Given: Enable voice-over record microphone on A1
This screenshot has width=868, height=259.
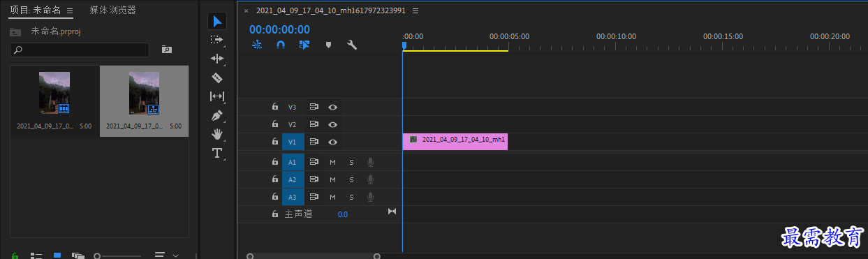Looking at the screenshot, I should click(371, 162).
